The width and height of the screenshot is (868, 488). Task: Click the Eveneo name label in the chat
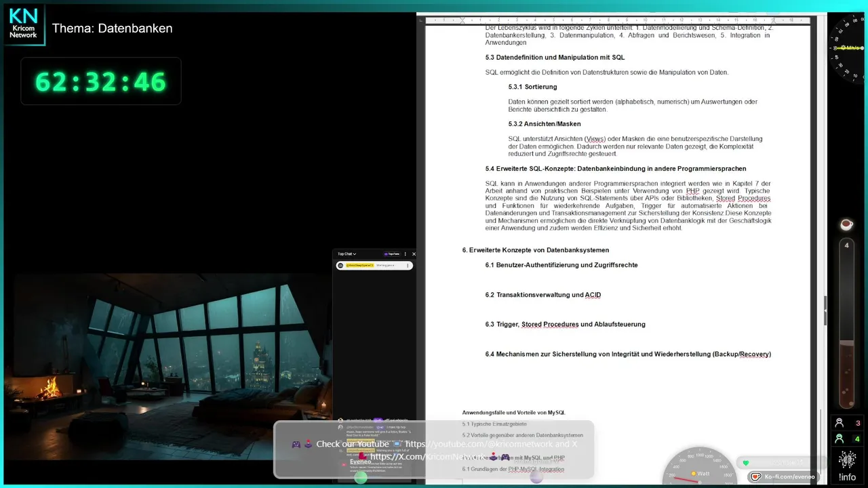360,462
